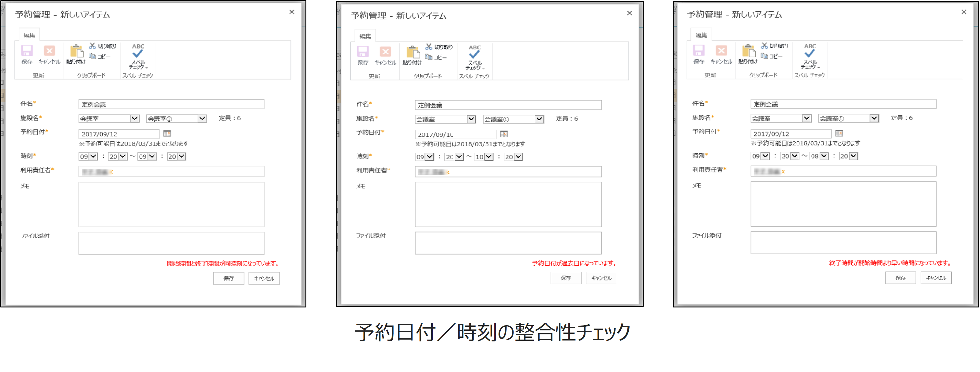Open calendar picker in same-time error dialog
Image resolution: width=980 pixels, height=372 pixels.
click(167, 133)
